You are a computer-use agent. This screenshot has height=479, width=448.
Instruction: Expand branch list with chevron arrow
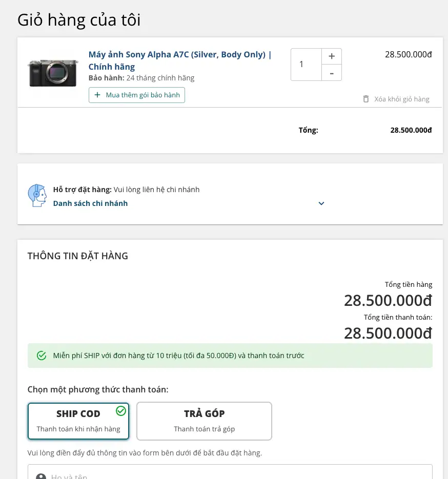(321, 203)
